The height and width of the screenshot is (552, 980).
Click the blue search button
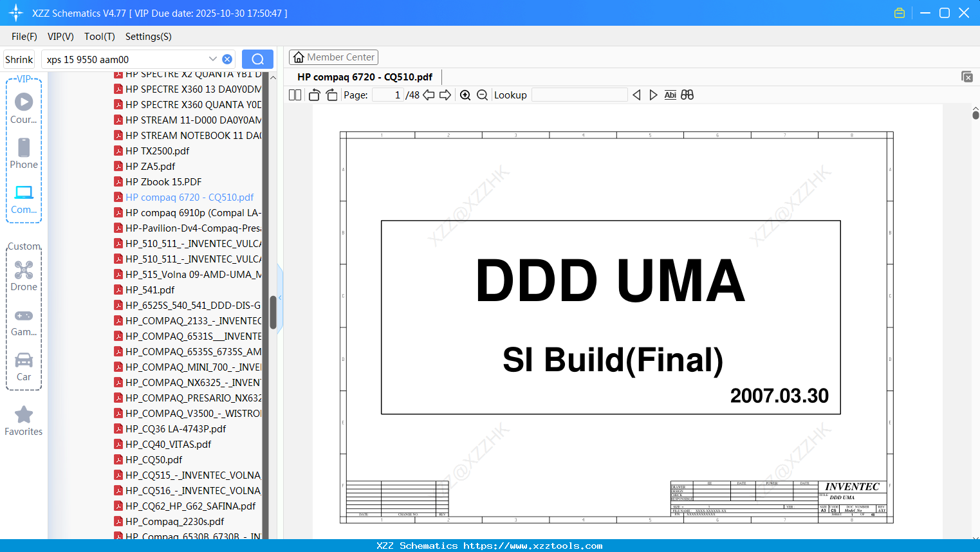click(x=257, y=59)
